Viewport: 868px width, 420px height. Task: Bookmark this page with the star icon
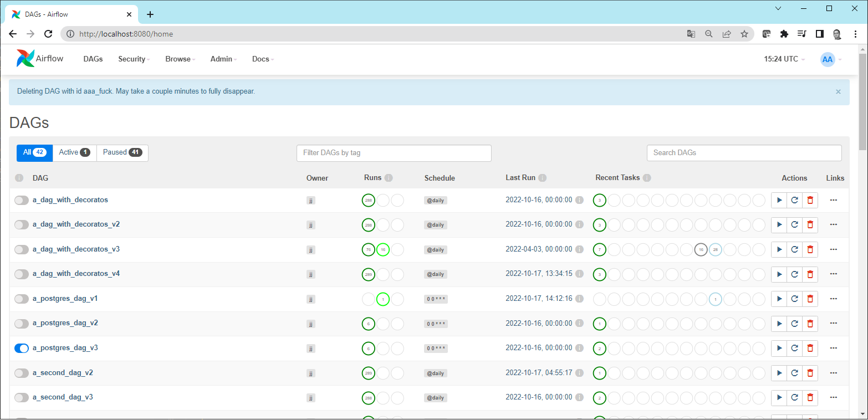(744, 34)
